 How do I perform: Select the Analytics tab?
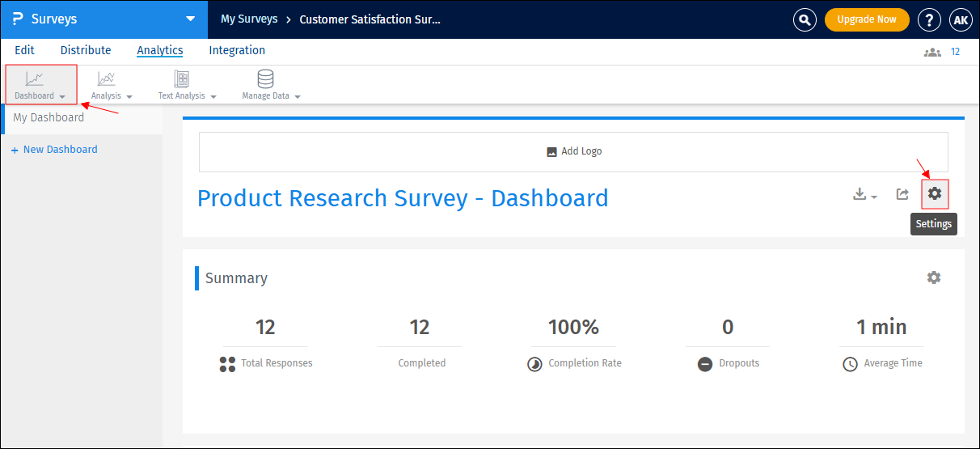160,50
